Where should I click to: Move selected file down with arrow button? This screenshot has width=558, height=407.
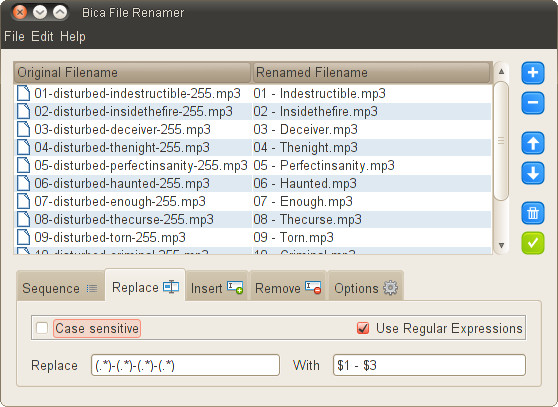(x=533, y=173)
